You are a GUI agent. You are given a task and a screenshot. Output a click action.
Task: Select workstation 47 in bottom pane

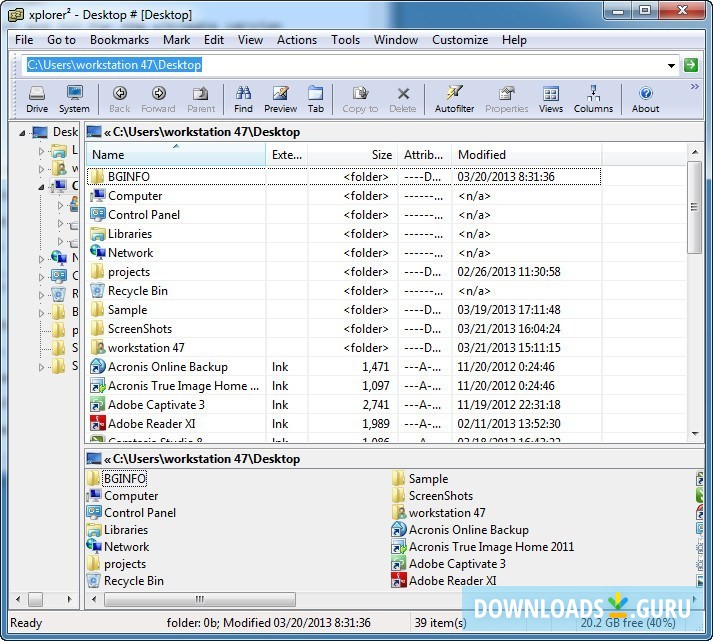click(438, 513)
